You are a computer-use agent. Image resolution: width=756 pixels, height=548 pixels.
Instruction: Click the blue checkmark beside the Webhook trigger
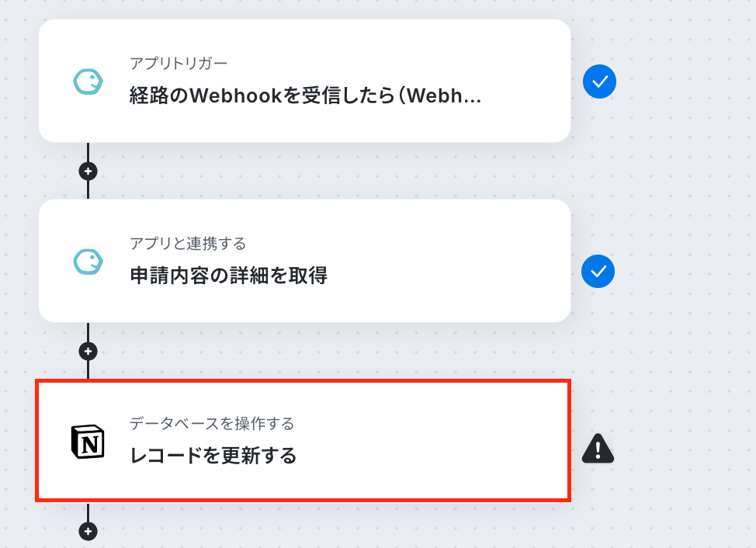coord(599,82)
